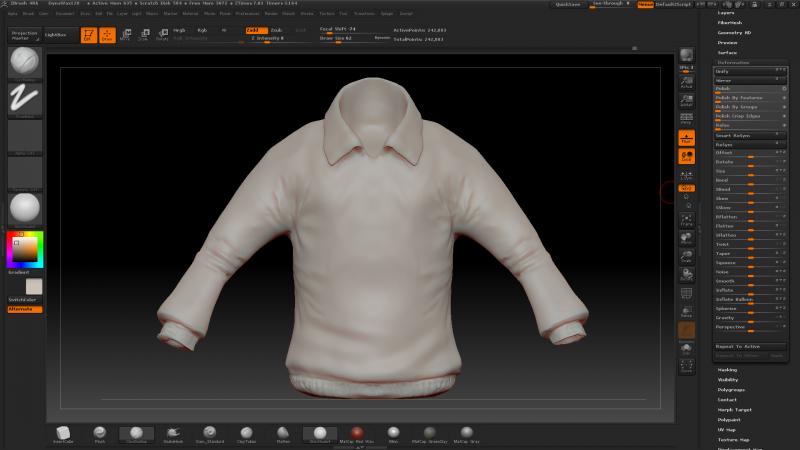The width and height of the screenshot is (800, 450).
Task: Pick the SnakeHook brush
Action: coord(173,435)
